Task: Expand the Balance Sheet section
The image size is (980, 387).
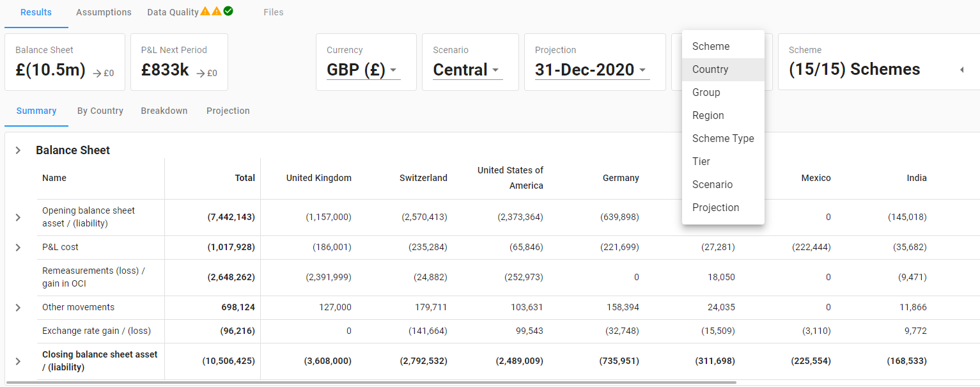Action: click(19, 150)
